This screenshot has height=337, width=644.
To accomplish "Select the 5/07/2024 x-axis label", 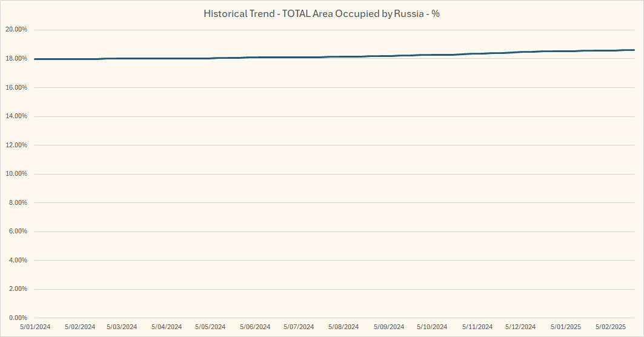I will coord(299,327).
